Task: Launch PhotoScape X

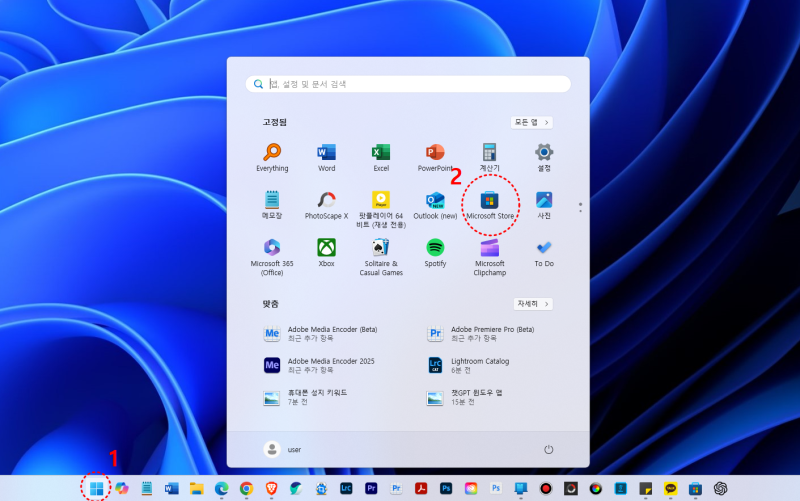Action: pyautogui.click(x=327, y=205)
